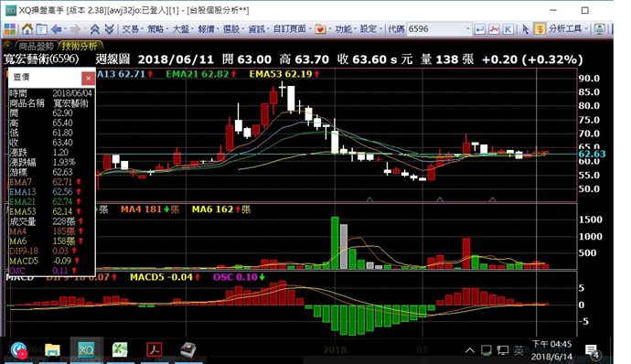Screen dimensions: 631x364
Task: Close the 查價 price query panel
Action: pos(88,78)
